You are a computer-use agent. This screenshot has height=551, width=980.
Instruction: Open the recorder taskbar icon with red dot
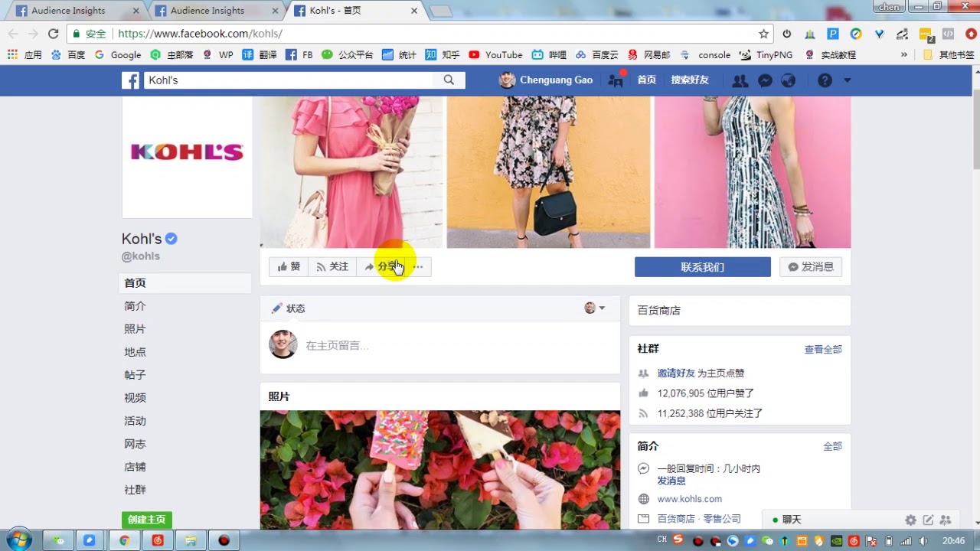coord(224,540)
